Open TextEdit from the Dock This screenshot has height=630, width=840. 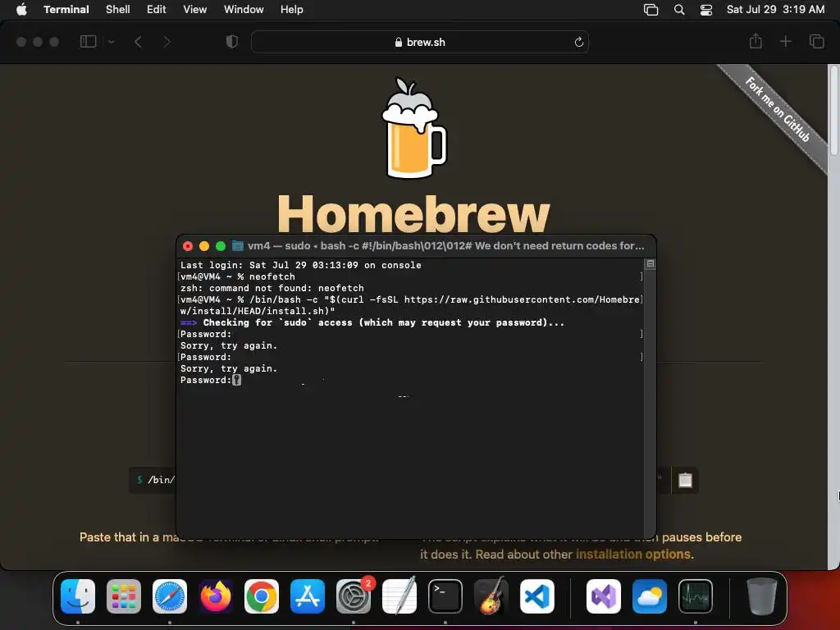399,596
